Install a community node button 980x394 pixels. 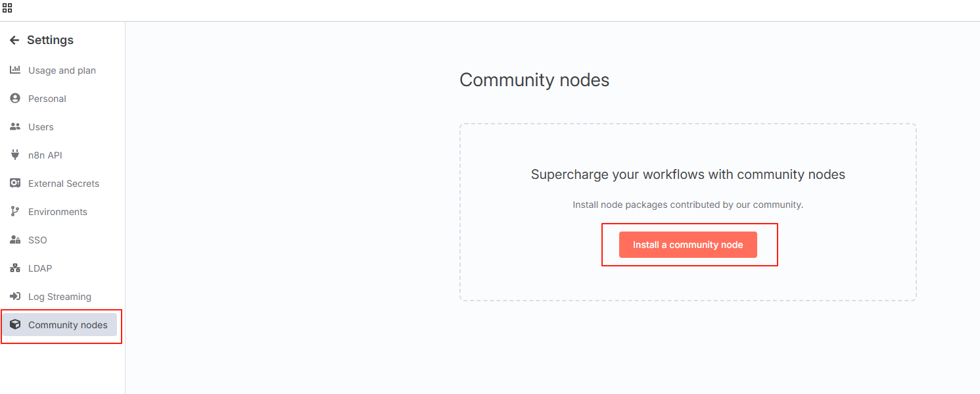[x=688, y=245]
